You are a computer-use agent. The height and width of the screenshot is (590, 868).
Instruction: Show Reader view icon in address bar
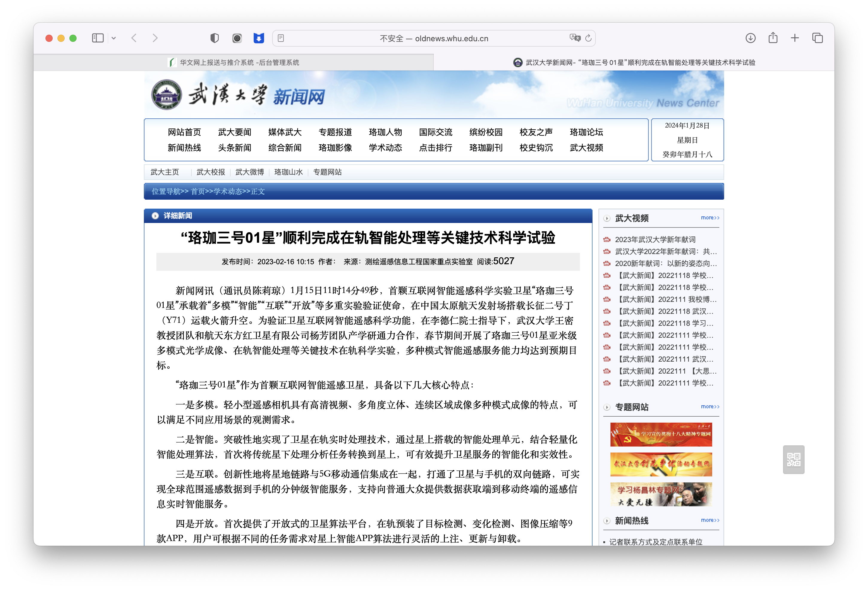tap(281, 38)
